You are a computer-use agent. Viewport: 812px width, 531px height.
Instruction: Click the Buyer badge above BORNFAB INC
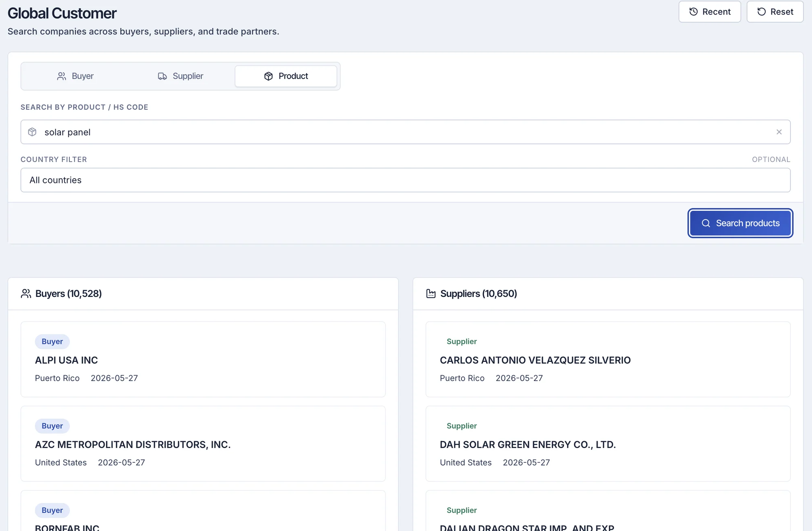52,510
